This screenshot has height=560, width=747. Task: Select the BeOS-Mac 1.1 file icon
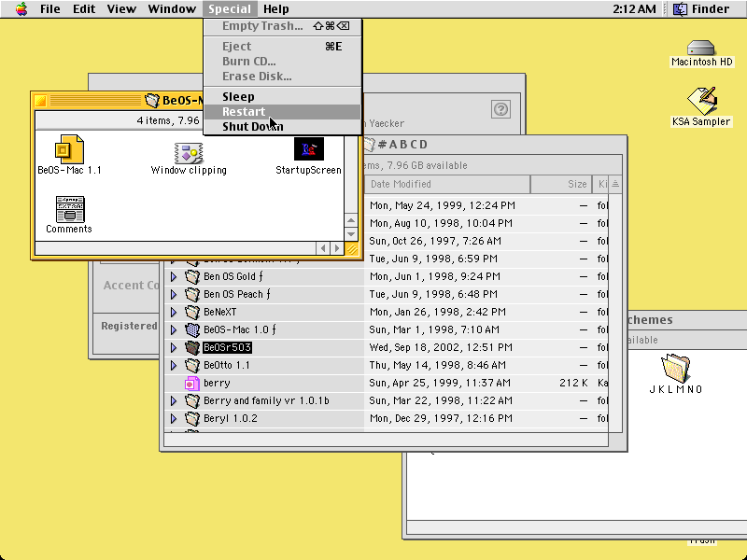click(69, 149)
